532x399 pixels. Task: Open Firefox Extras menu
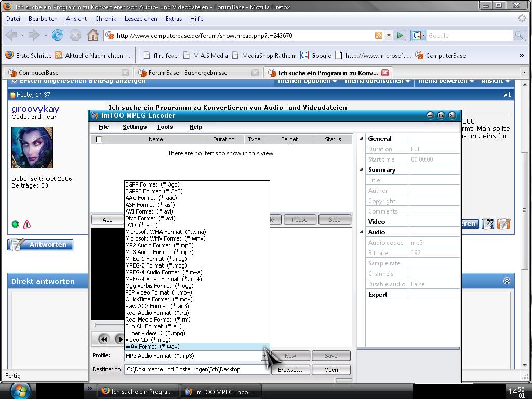click(174, 19)
